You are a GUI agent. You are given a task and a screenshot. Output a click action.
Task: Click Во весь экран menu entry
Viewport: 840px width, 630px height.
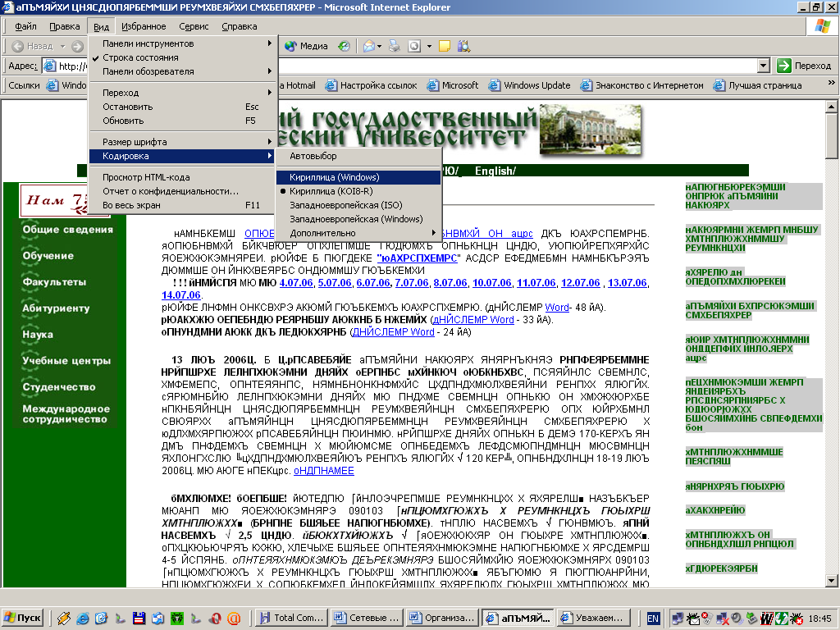(183, 205)
